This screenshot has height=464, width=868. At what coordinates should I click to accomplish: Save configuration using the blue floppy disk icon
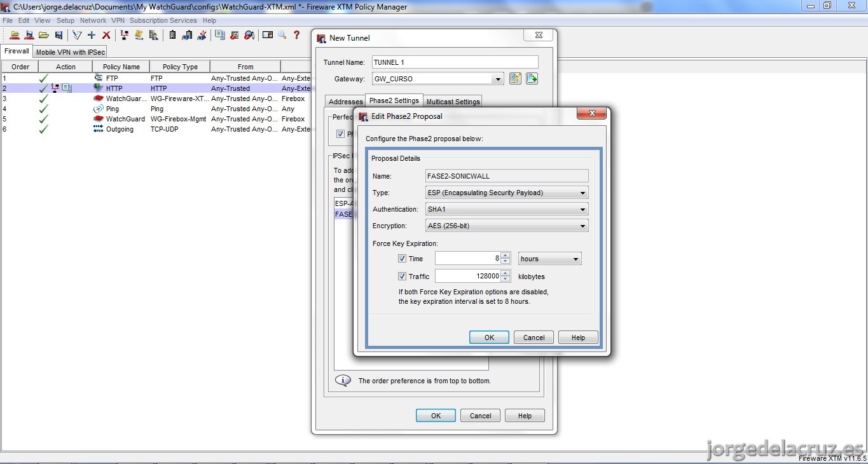coord(59,35)
